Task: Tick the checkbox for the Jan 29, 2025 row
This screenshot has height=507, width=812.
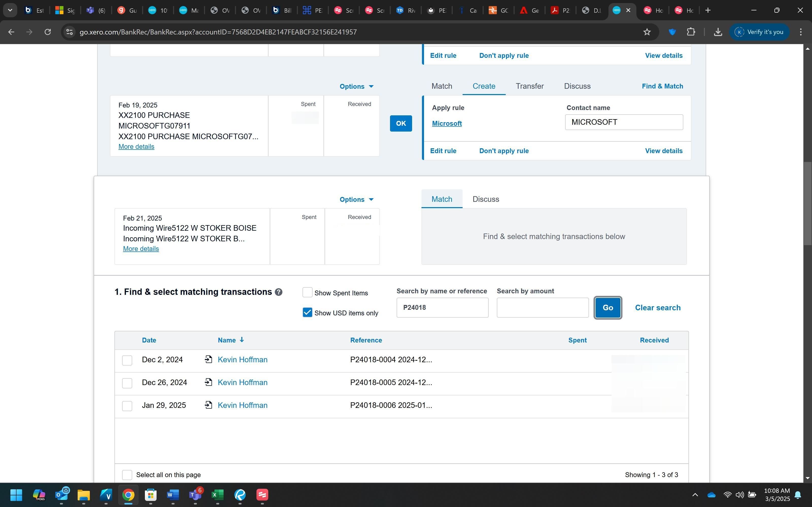Action: (127, 406)
